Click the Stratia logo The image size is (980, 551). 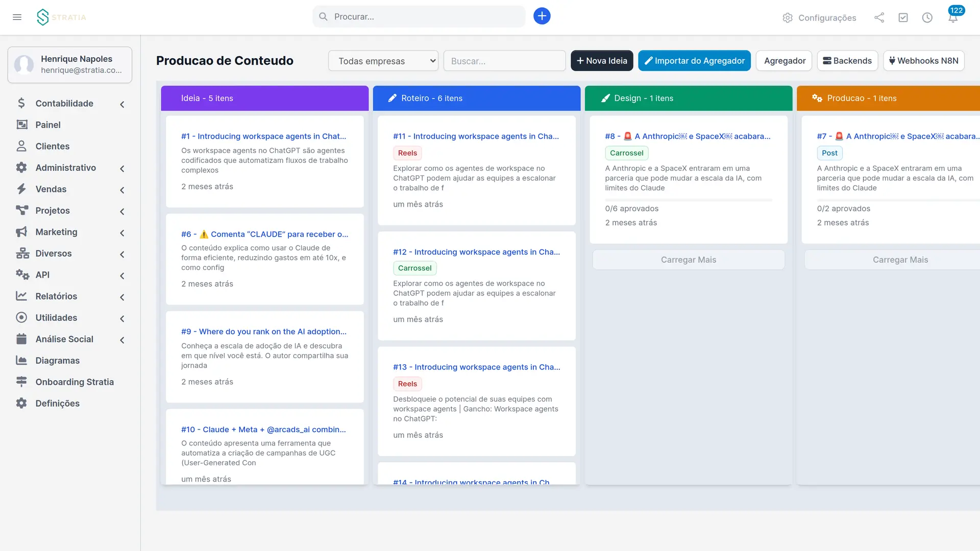[x=61, y=17]
